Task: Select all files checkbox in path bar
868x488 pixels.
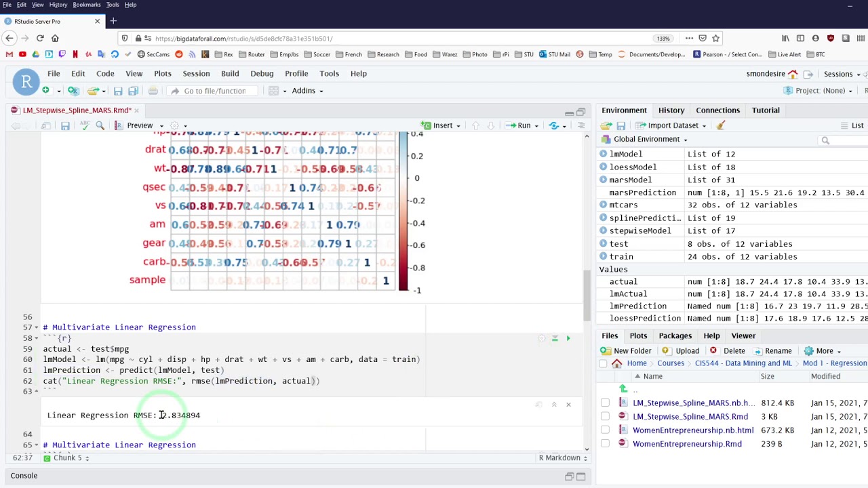Action: 603,363
